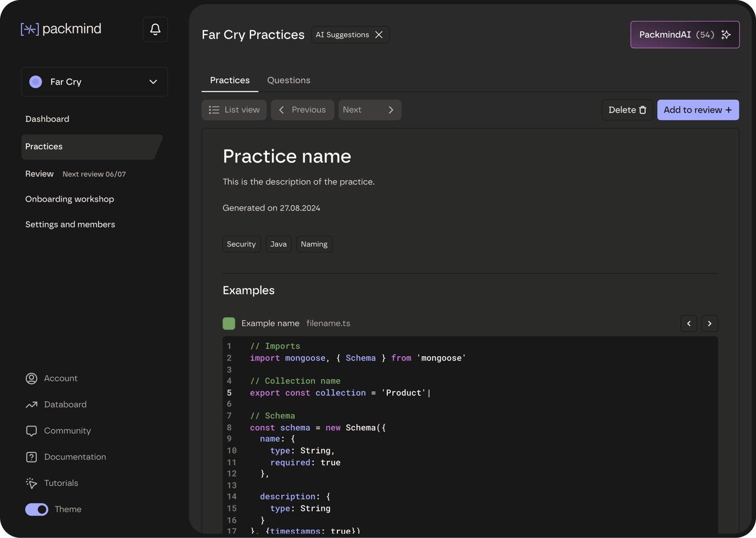This screenshot has height=538, width=756.
Task: Open Practices in the sidebar
Action: coord(92,147)
